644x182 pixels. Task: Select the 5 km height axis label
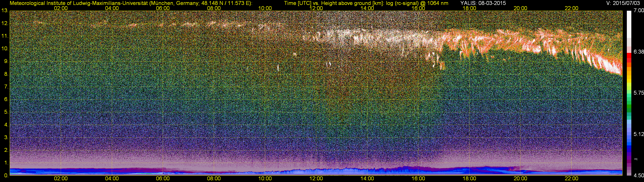pos(6,112)
